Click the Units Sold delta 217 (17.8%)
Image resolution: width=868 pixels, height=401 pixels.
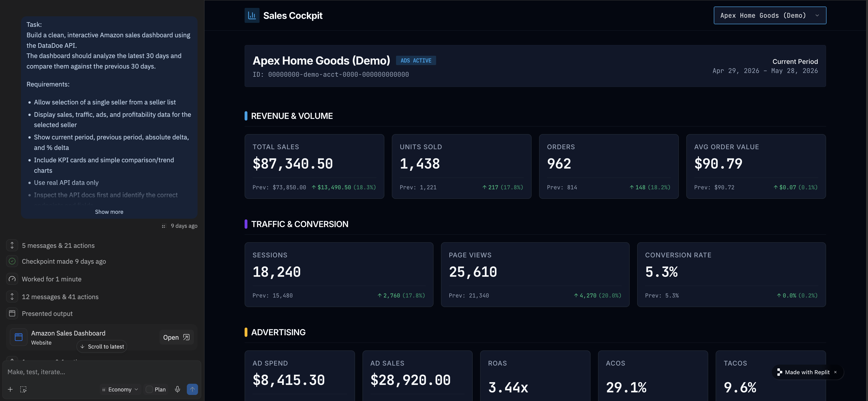[x=502, y=187]
